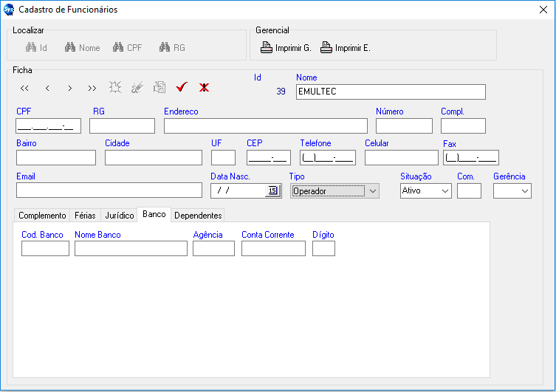Open the Data Nasc. calendar picker
This screenshot has height=392, width=556.
pyautogui.click(x=272, y=190)
